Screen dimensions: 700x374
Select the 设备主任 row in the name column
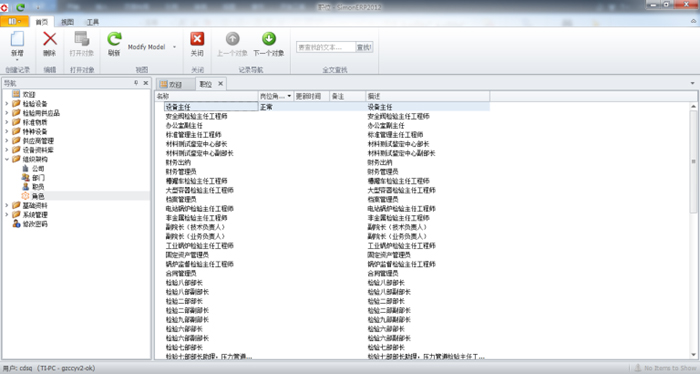pos(211,107)
